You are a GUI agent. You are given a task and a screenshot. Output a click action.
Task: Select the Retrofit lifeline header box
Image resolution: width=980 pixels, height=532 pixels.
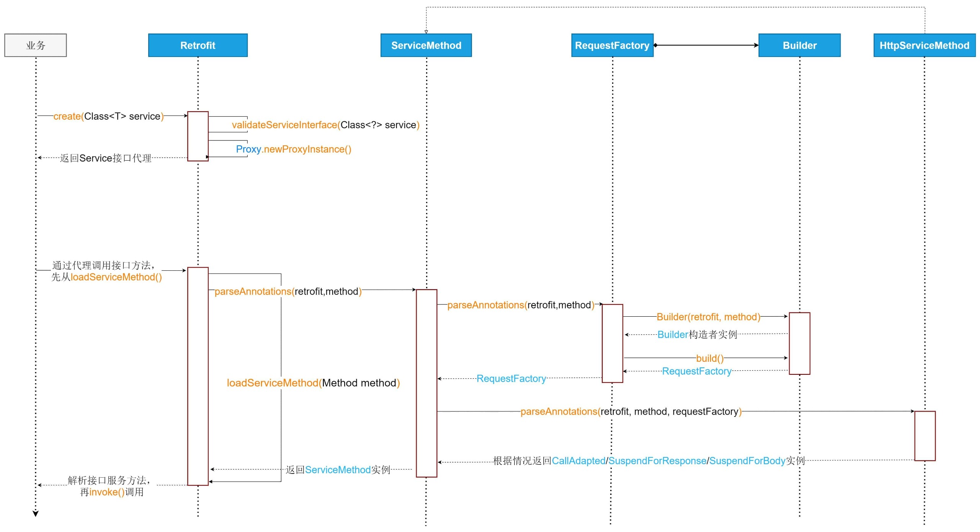(x=198, y=45)
